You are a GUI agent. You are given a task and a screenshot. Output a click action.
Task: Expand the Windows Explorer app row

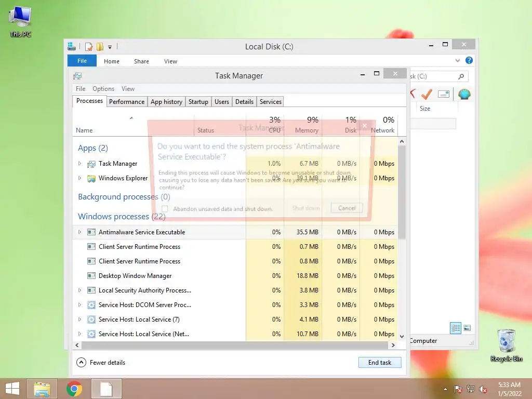[79, 178]
